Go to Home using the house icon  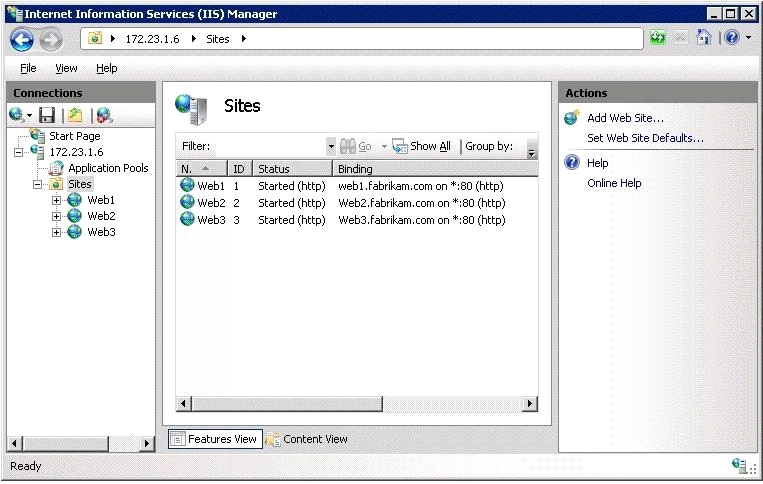704,37
